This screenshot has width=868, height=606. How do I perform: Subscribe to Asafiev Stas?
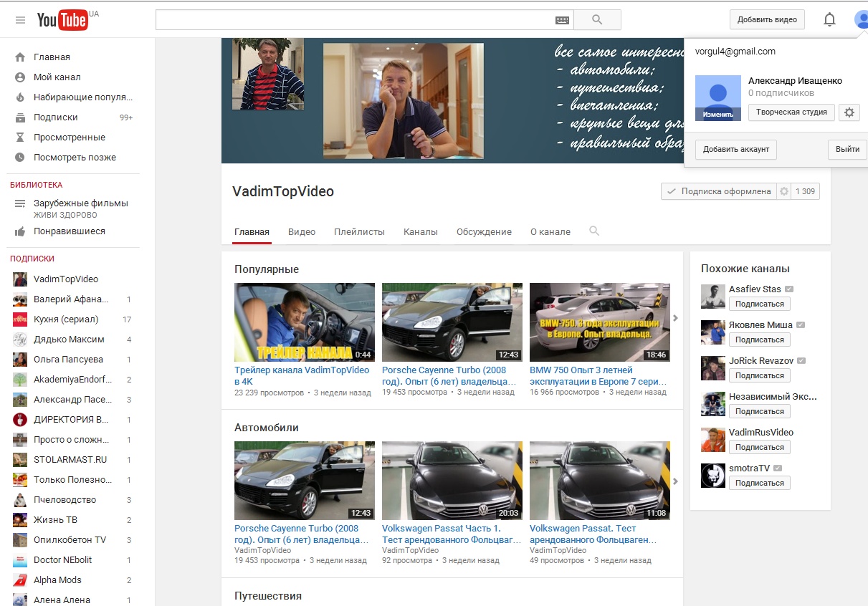(760, 304)
